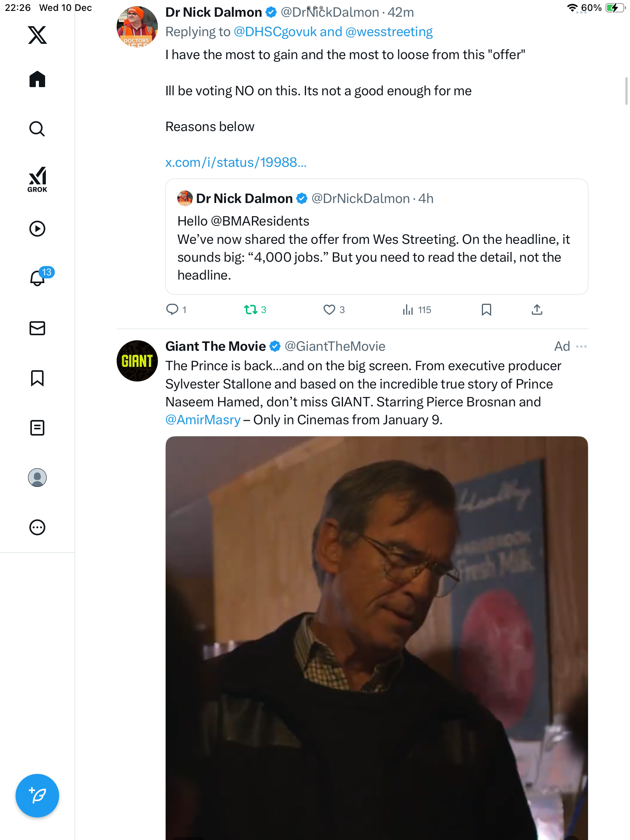
Task: Like Dr Nick Dalmon's reply
Action: click(x=329, y=310)
